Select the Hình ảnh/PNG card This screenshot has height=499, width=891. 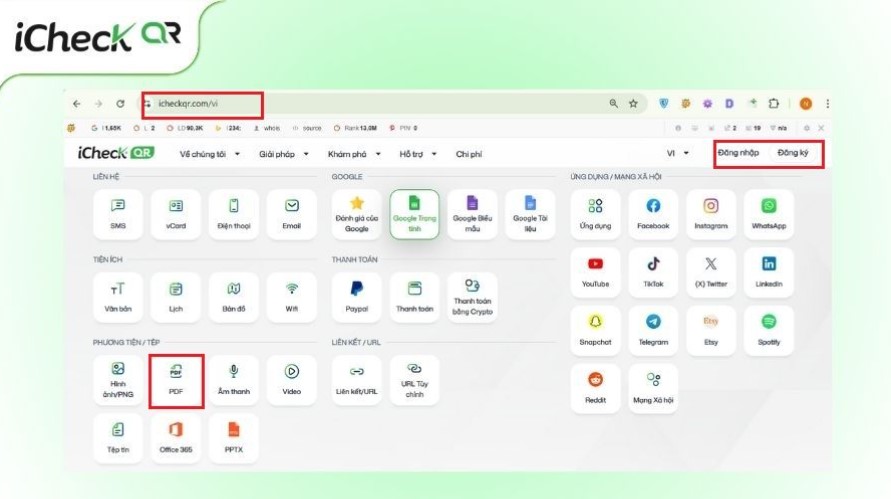(x=118, y=380)
